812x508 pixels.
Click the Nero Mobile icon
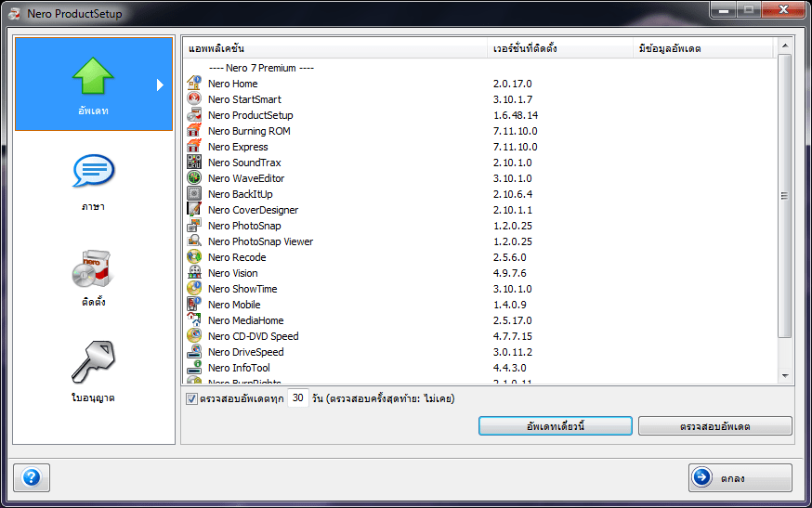tap(194, 304)
